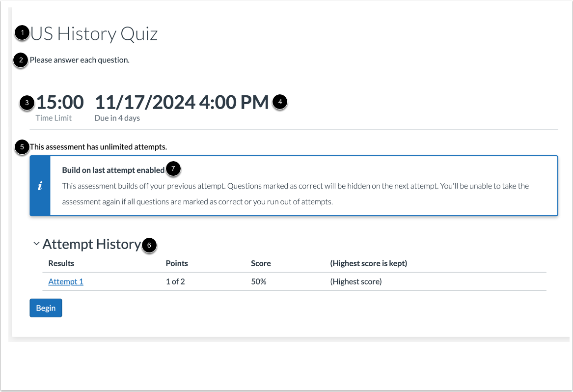Click callout marker 7 in the info banner
Viewport: 573px width, 392px height.
click(x=174, y=168)
